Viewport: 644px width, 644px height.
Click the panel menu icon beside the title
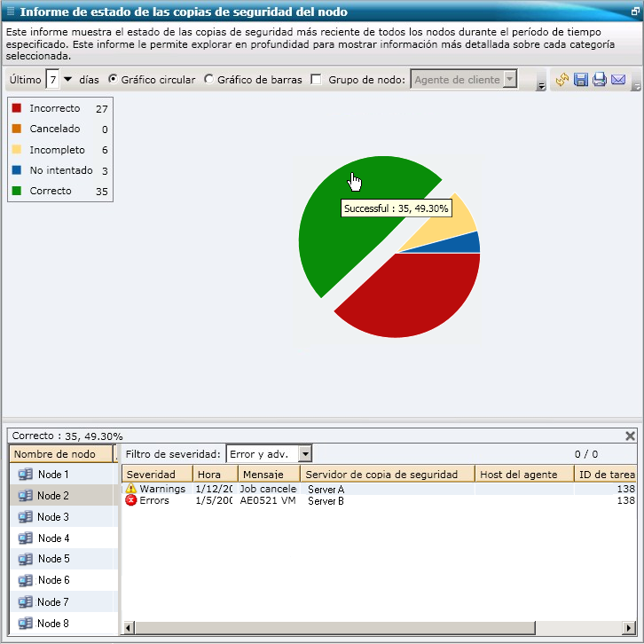pos(12,12)
